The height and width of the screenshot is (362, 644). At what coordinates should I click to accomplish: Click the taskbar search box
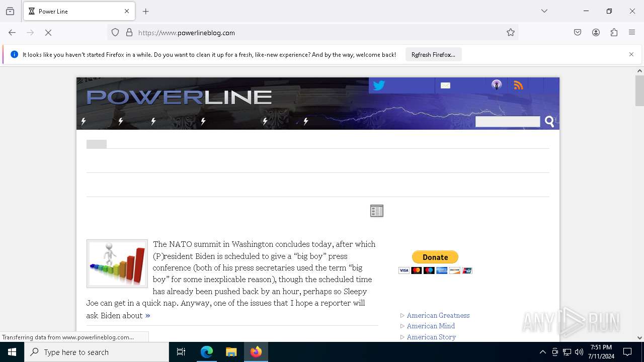coord(97,352)
